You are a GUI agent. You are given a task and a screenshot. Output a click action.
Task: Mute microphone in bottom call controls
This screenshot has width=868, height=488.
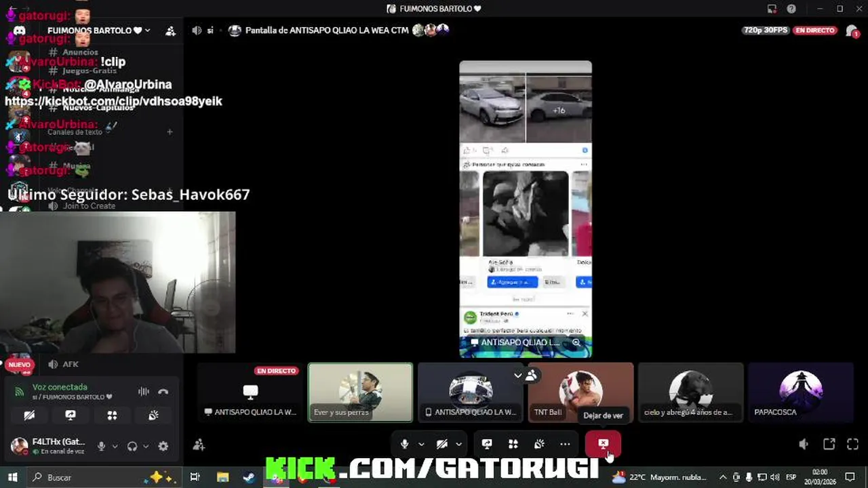[404, 444]
